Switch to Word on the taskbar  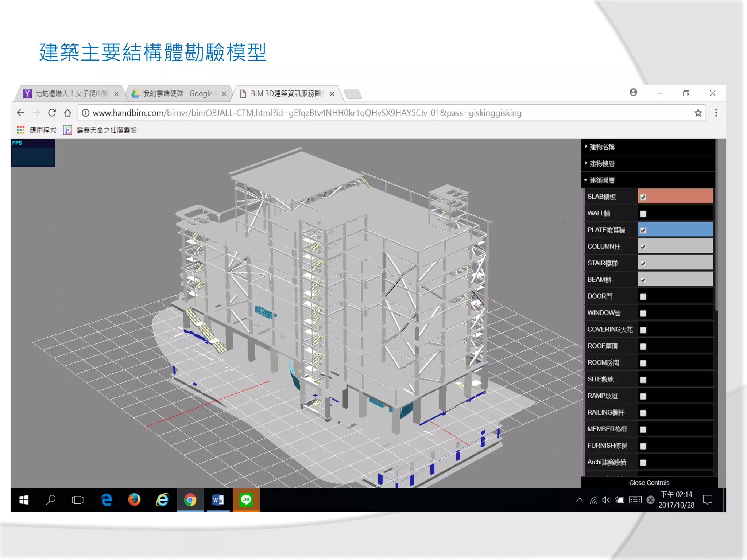tap(218, 500)
